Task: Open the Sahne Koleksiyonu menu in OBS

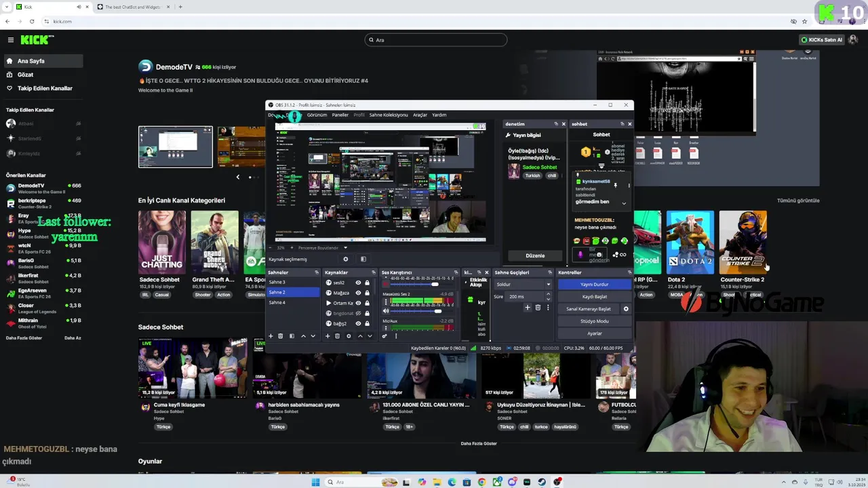Action: (389, 115)
